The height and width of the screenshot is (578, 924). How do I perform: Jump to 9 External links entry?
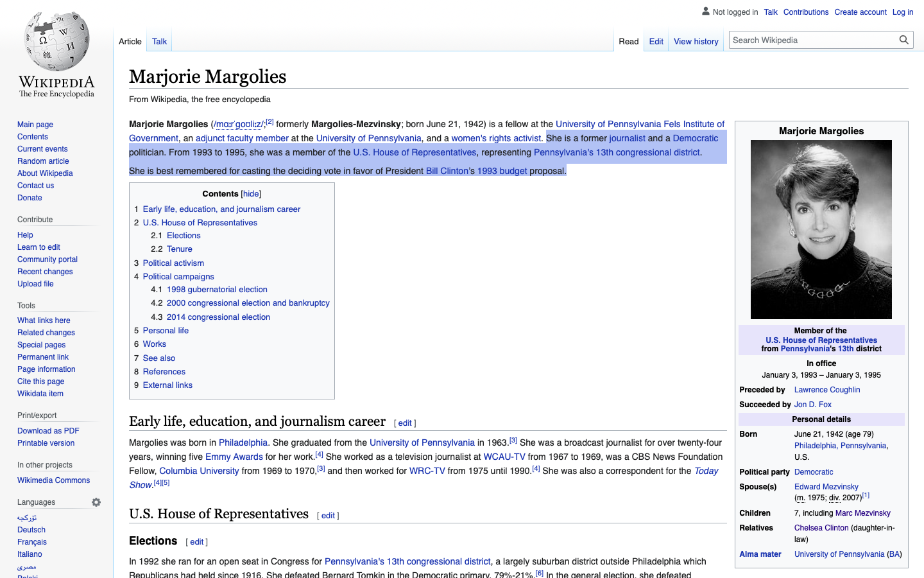coord(163,385)
